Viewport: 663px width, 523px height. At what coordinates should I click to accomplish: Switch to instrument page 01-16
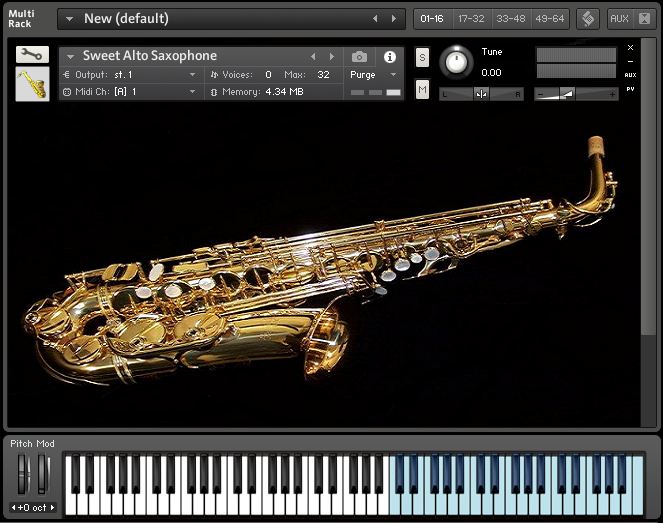432,19
